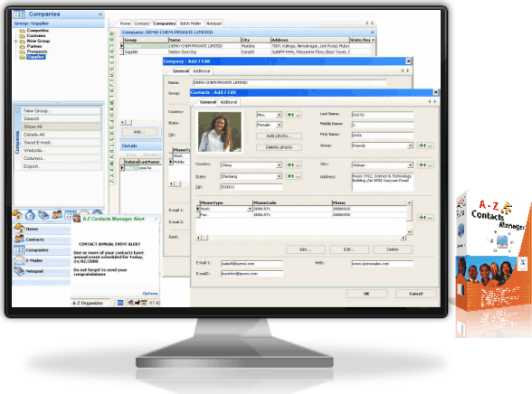
Task: Cancel the Contacts Add/Edit dialog
Action: point(415,294)
